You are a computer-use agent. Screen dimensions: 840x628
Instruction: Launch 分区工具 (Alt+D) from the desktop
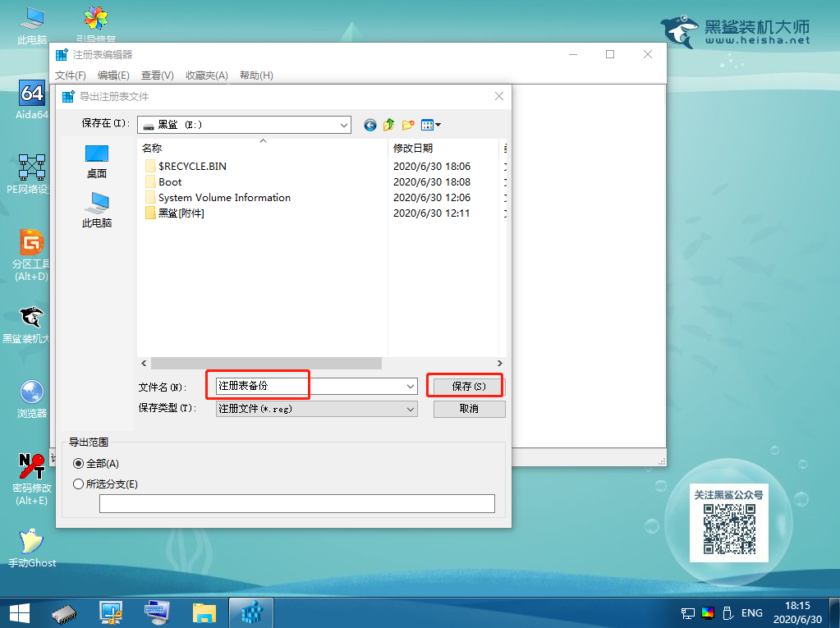(31, 254)
